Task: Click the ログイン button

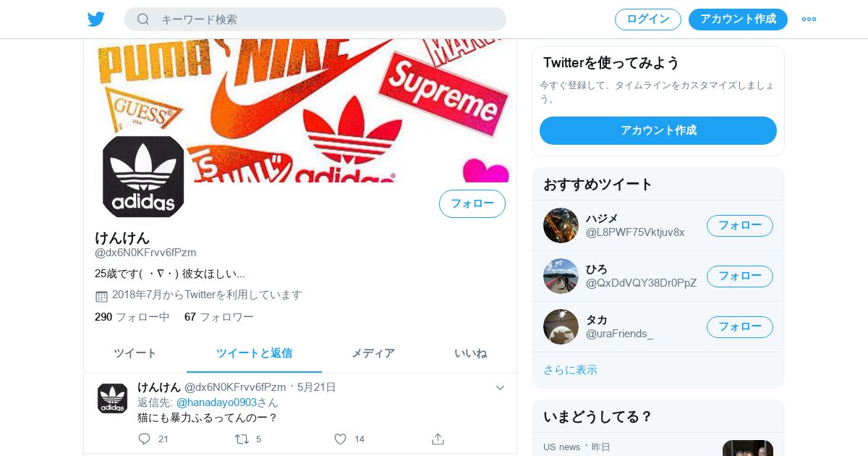Action: tap(648, 19)
